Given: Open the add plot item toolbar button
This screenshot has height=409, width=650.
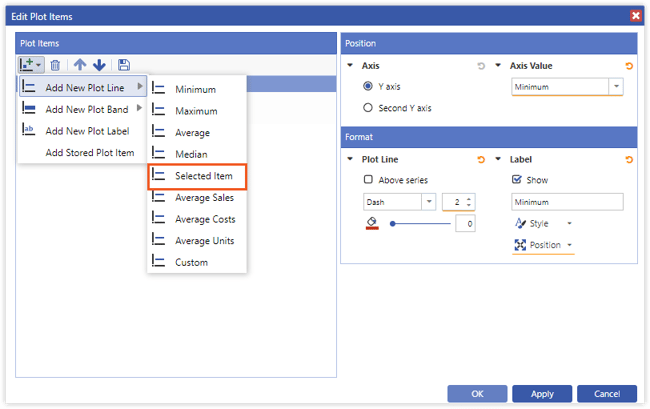Looking at the screenshot, I should pos(31,65).
